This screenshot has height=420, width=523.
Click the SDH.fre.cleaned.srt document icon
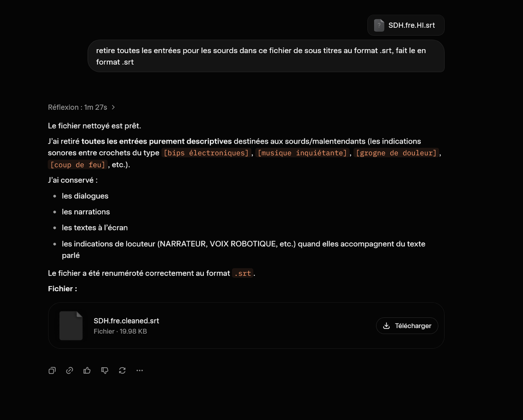[71, 325]
